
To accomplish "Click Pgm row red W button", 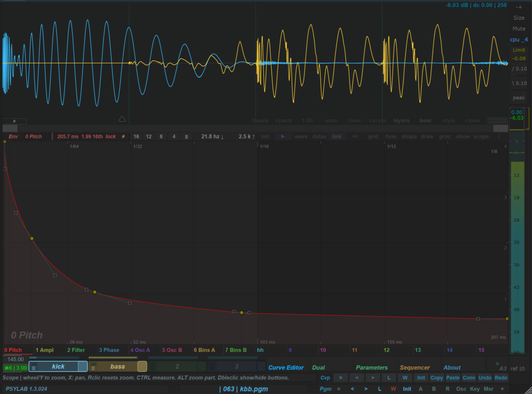I will (x=393, y=389).
